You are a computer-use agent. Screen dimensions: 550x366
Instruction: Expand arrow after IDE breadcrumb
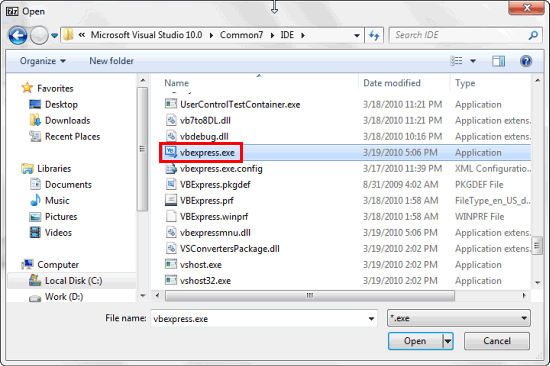tap(303, 35)
